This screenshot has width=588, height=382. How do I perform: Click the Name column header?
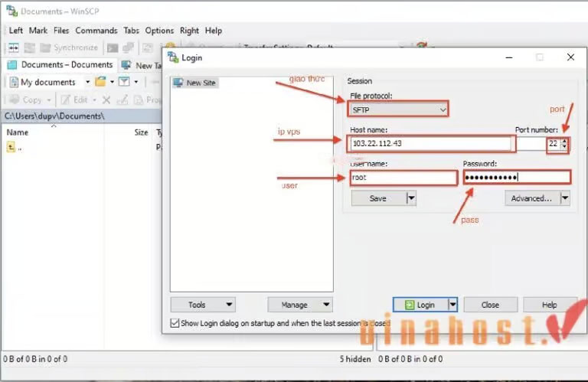[18, 132]
